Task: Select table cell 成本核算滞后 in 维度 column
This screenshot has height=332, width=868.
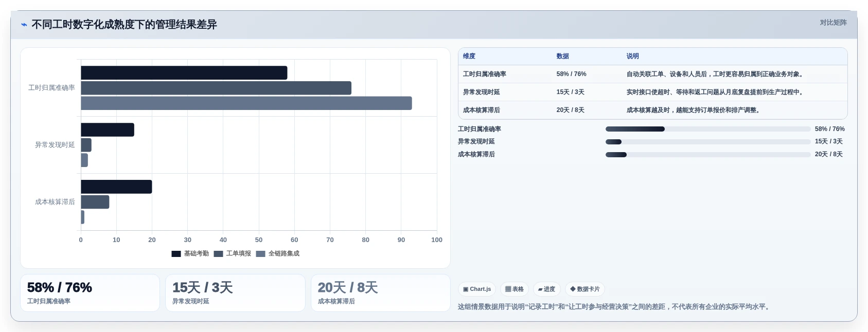Action: coord(482,110)
